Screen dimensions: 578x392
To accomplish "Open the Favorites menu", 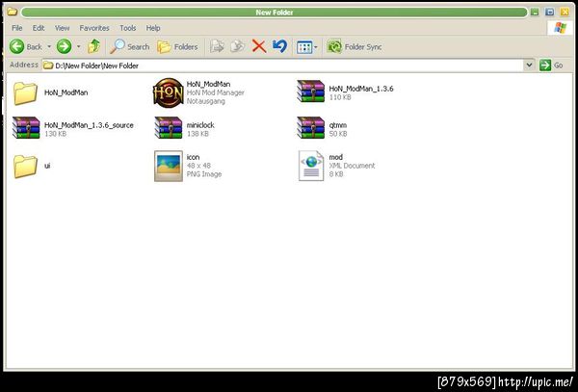I will [94, 28].
